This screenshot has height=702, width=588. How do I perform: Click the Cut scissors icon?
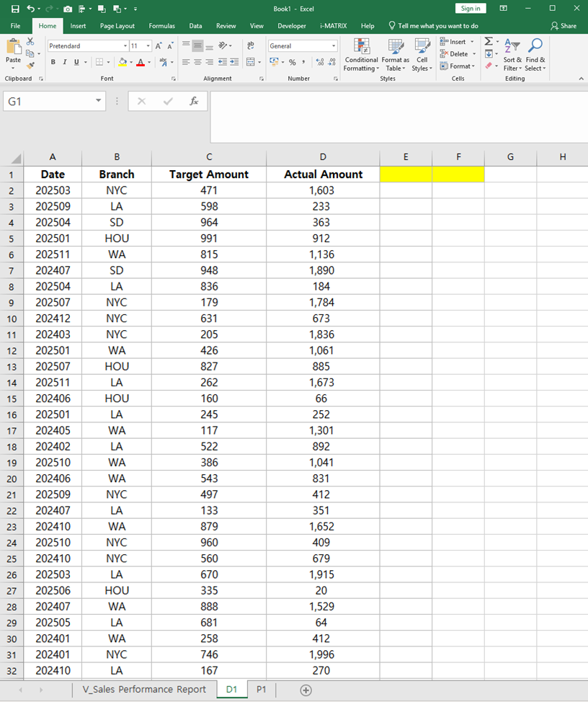30,42
